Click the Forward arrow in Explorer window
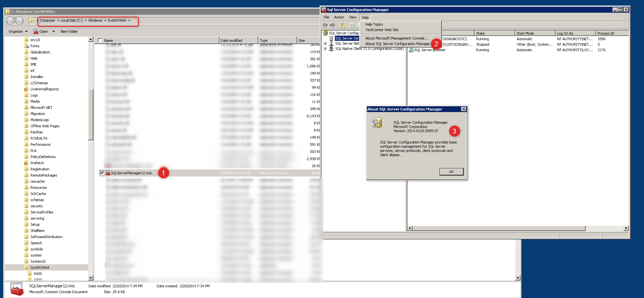 pos(19,21)
